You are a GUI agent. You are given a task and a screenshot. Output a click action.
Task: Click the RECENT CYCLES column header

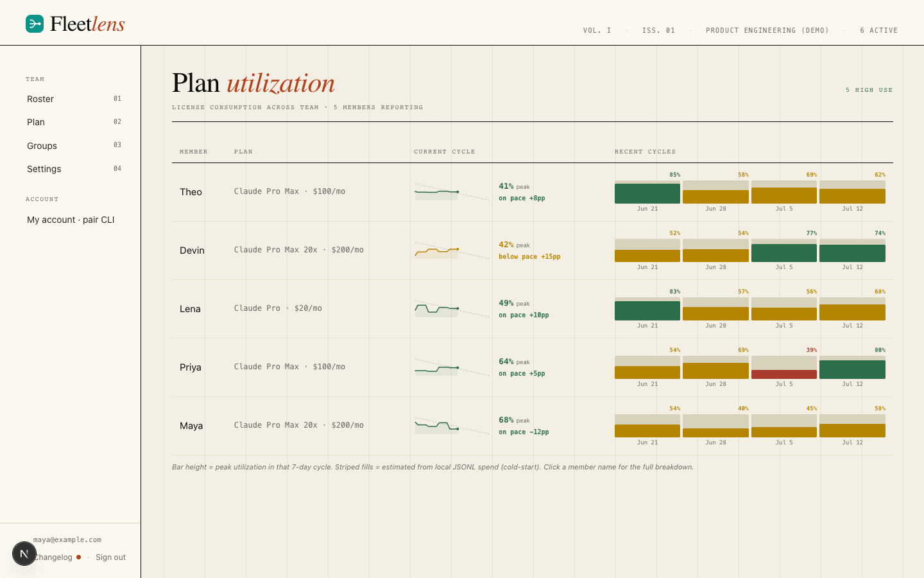645,152
